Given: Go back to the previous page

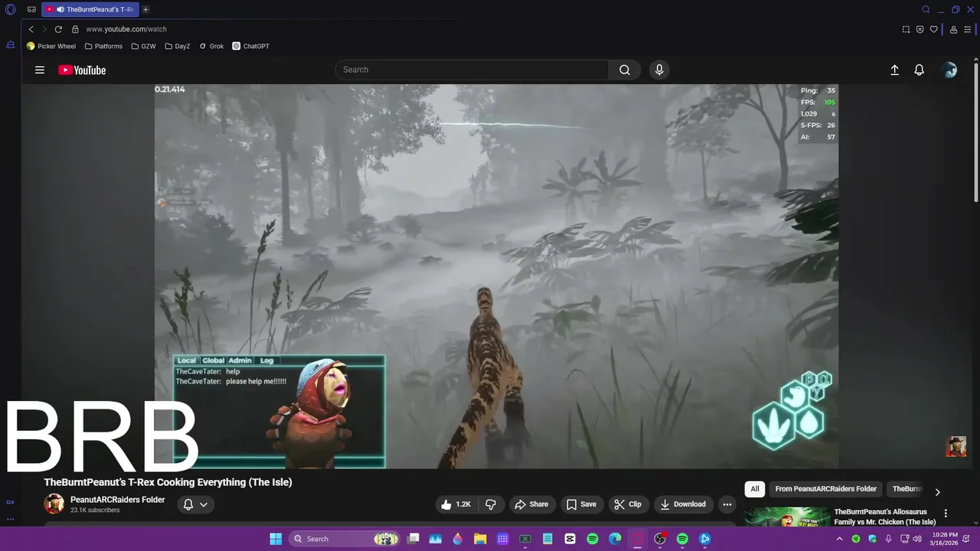Looking at the screenshot, I should (x=31, y=29).
